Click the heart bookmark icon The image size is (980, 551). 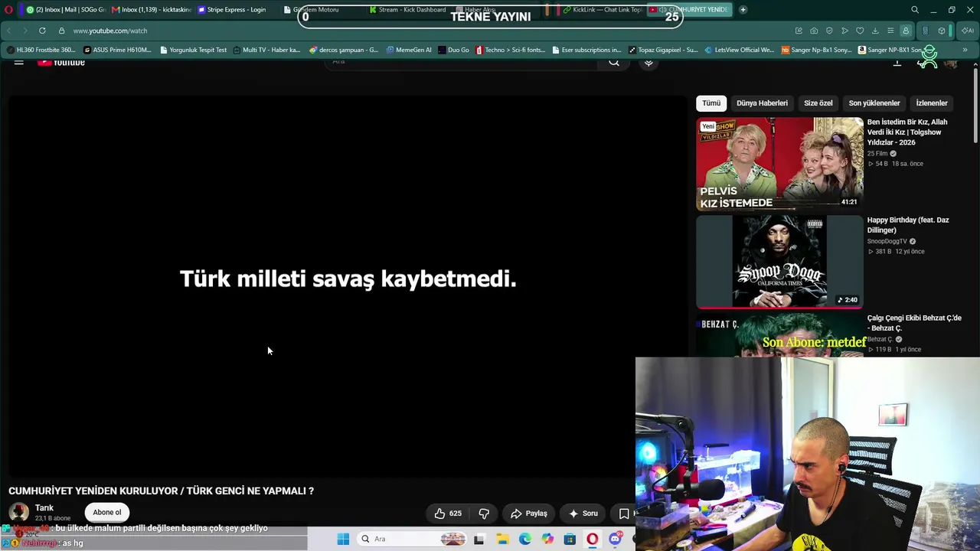point(860,31)
